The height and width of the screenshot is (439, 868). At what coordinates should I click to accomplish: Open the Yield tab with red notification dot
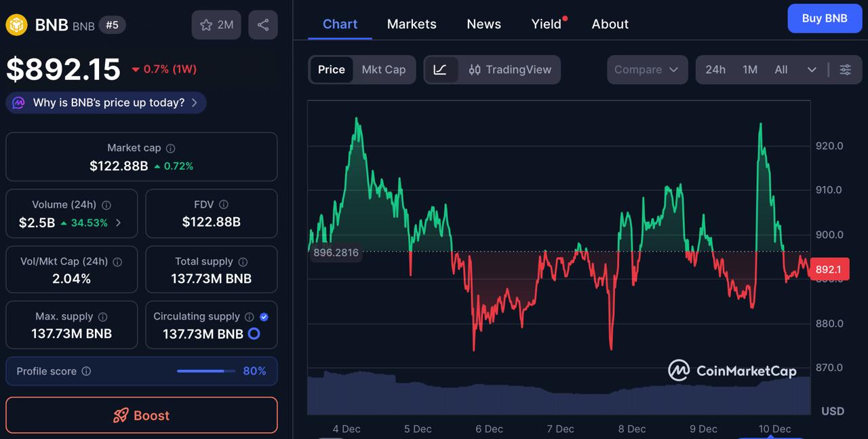click(x=545, y=24)
